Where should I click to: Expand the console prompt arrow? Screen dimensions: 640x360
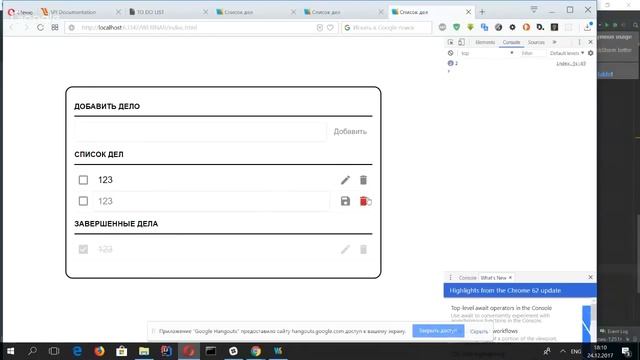click(x=449, y=71)
